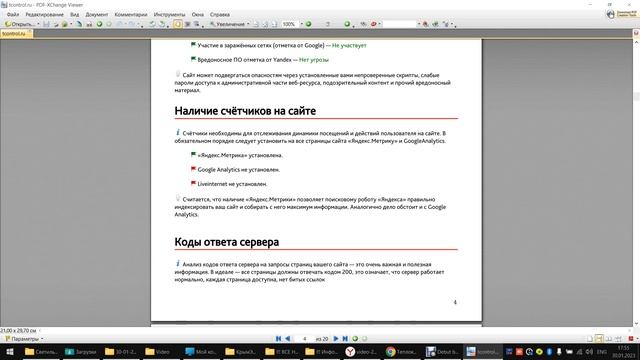Open the Загрузки taskbar item

tap(81, 351)
